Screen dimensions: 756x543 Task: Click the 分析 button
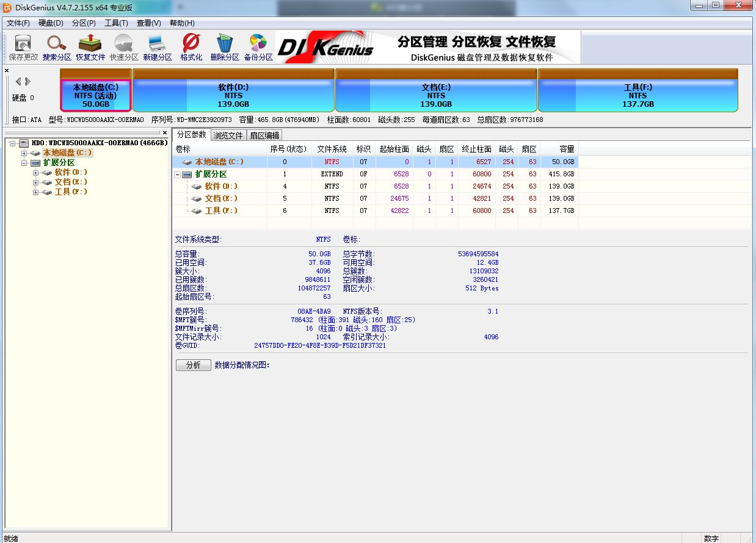[x=194, y=365]
